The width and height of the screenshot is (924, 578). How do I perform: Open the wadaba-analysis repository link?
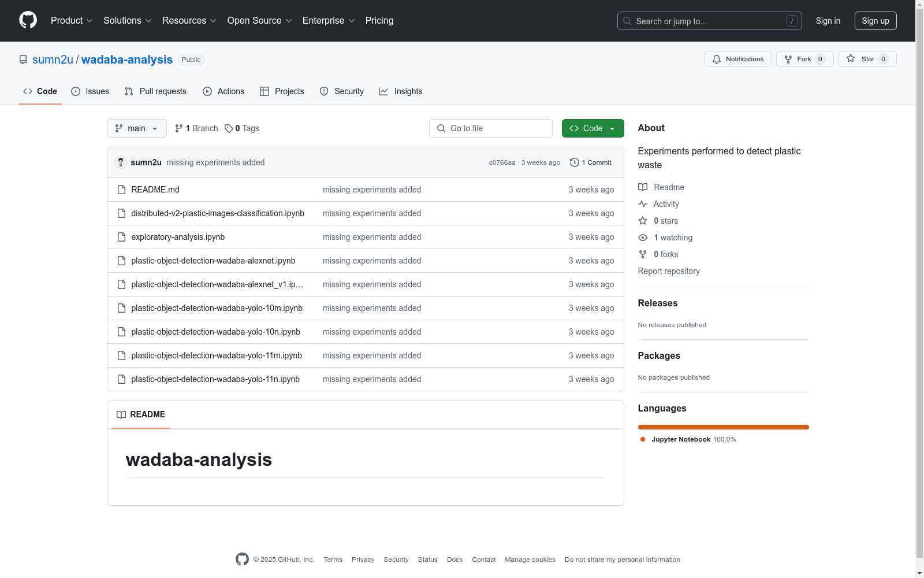(x=127, y=60)
